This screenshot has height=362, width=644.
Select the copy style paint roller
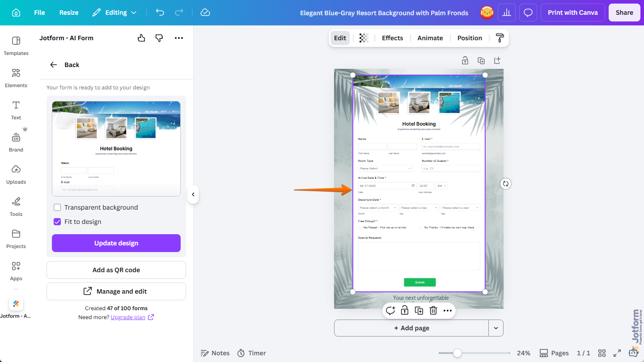click(500, 38)
